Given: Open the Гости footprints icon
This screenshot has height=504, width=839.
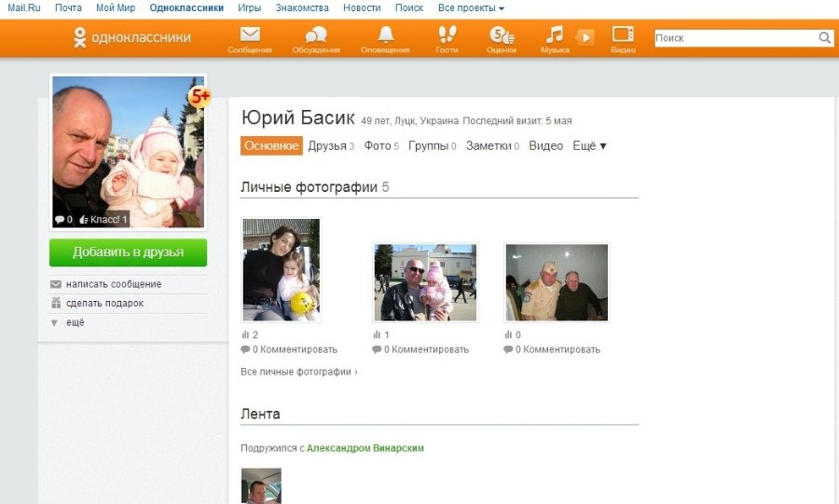Looking at the screenshot, I should pyautogui.click(x=447, y=37).
